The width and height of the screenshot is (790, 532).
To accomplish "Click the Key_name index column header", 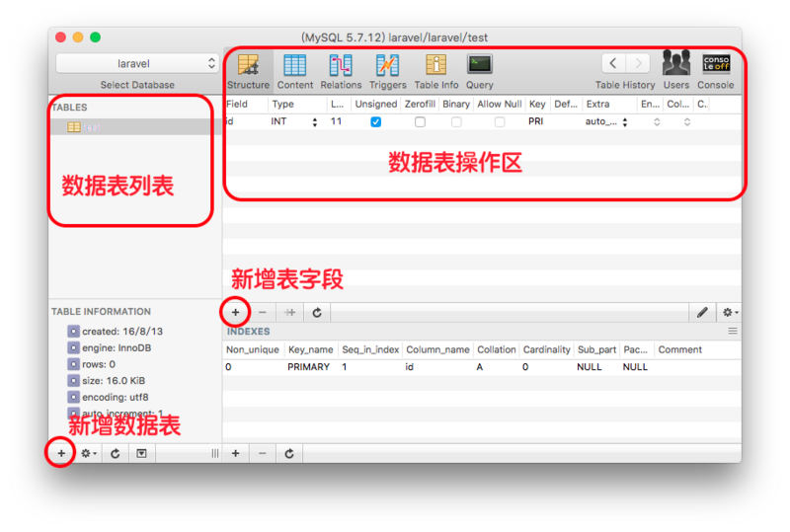I will [x=310, y=349].
